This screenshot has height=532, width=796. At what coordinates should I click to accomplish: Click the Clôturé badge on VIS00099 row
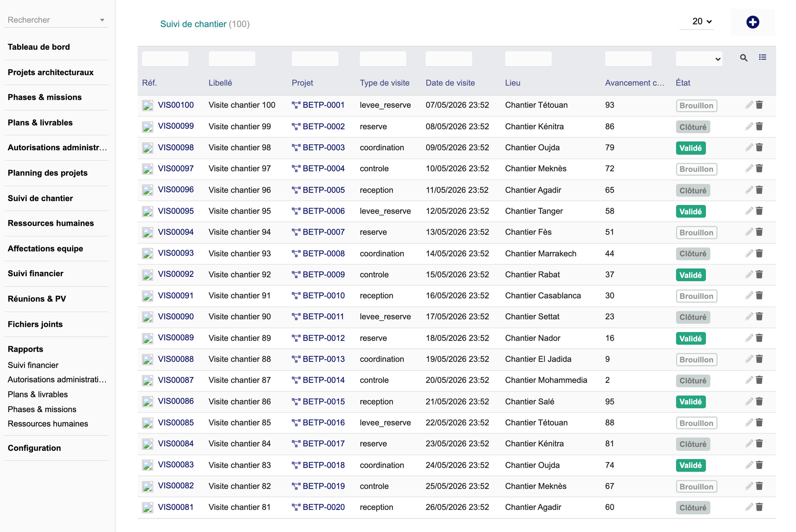pos(693,127)
